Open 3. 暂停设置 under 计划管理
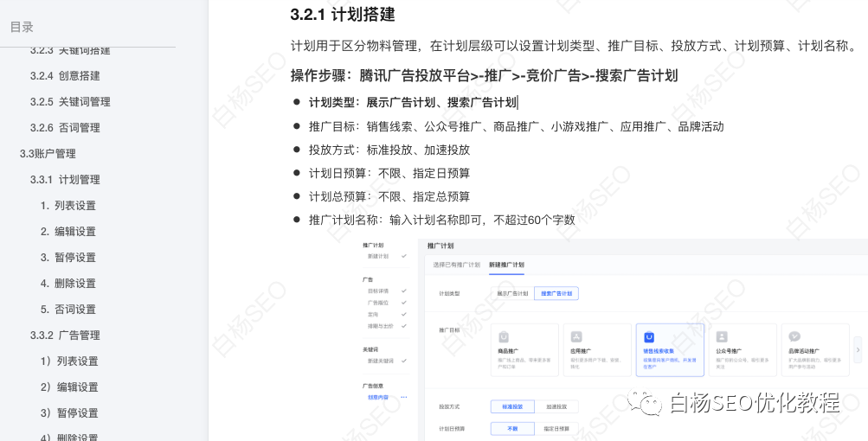 [x=68, y=258]
